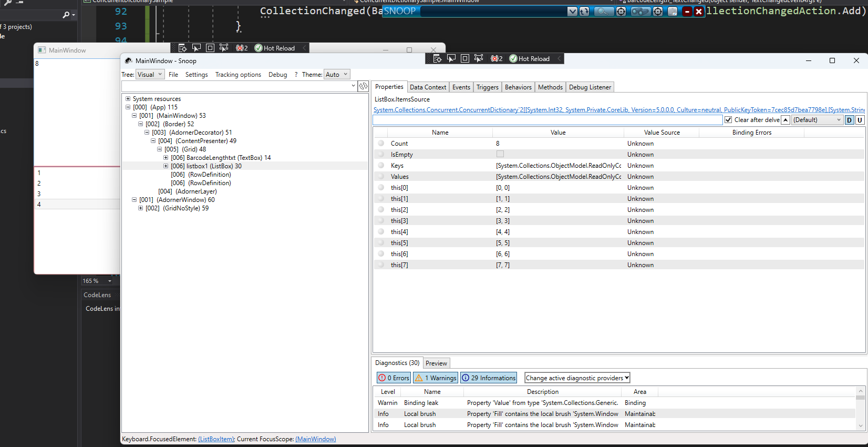Viewport: 868px width, 447px height.
Task: Click the refresh icon in SNOOP launcher bar
Action: click(x=584, y=12)
